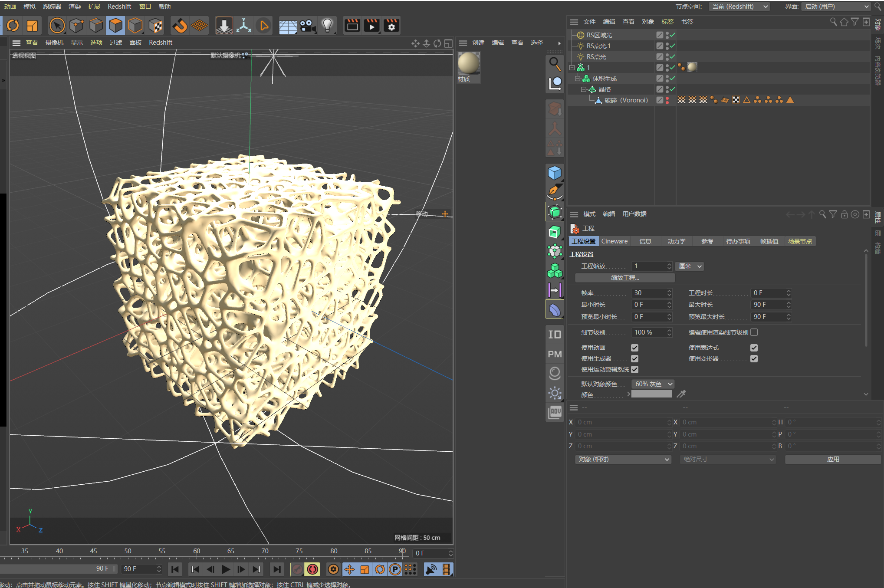Toggle visibility dots for 破碎 (Voronoi) object
This screenshot has height=588, width=884.
click(667, 100)
